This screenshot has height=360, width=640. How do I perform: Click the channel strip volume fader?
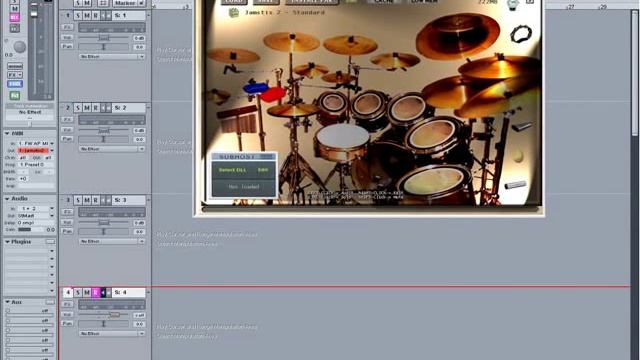click(34, 13)
